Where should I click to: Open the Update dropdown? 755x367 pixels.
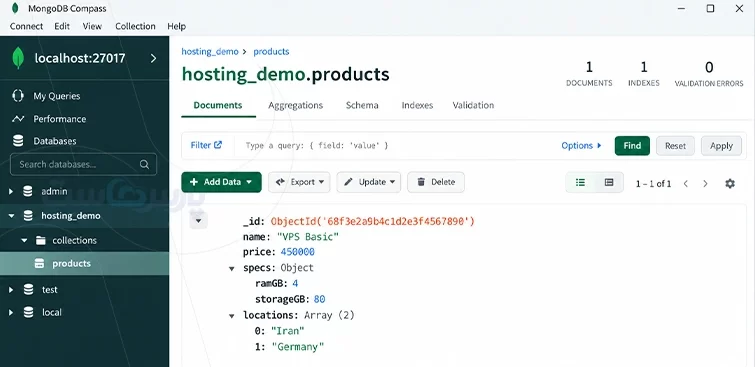(369, 182)
